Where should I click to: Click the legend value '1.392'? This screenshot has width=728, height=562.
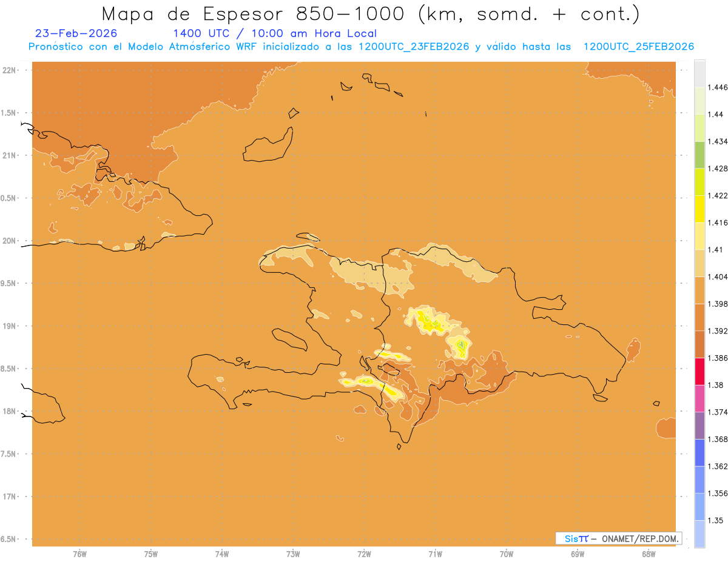point(718,331)
